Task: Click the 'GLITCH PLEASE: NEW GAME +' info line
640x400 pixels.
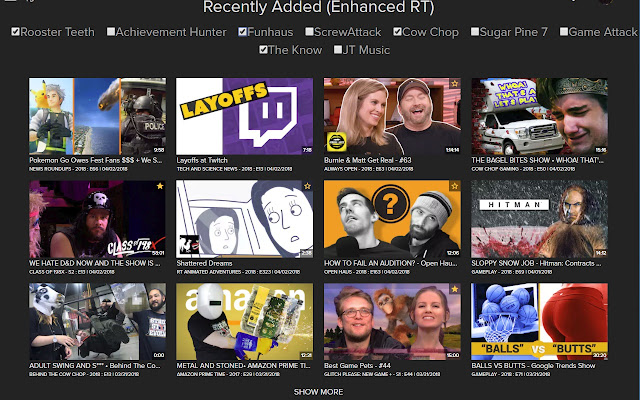Action: point(382,374)
